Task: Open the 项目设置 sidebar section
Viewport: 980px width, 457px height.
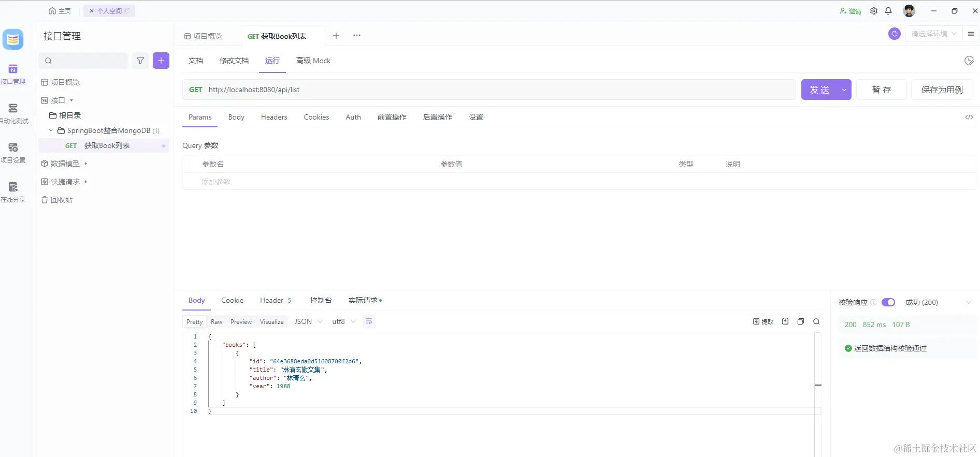Action: (x=13, y=153)
